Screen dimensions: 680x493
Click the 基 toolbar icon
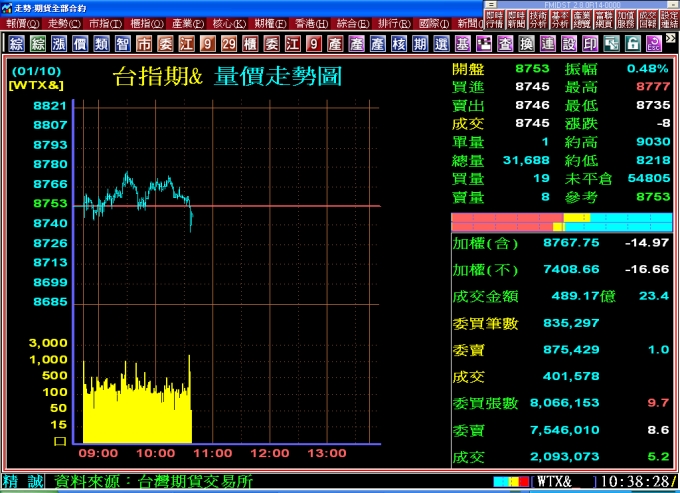(463, 44)
